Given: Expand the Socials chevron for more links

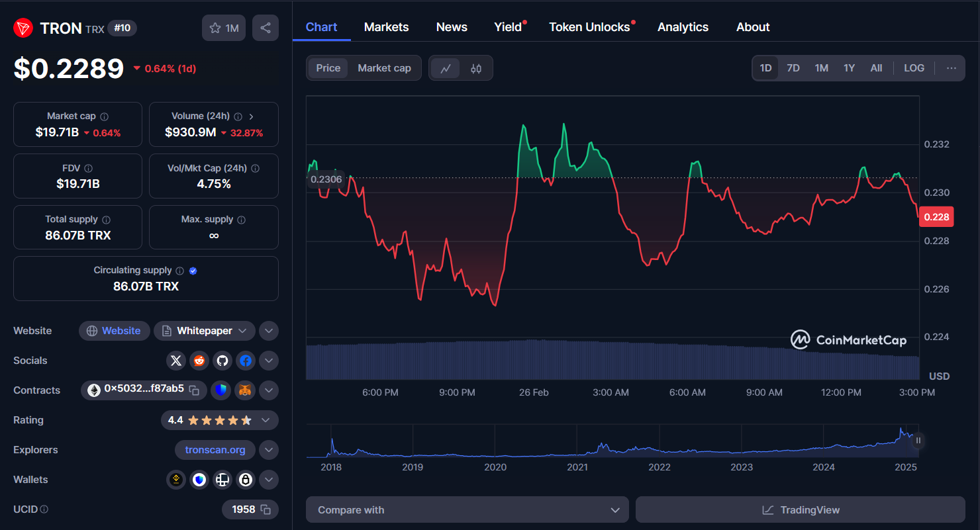Looking at the screenshot, I should click(x=269, y=361).
